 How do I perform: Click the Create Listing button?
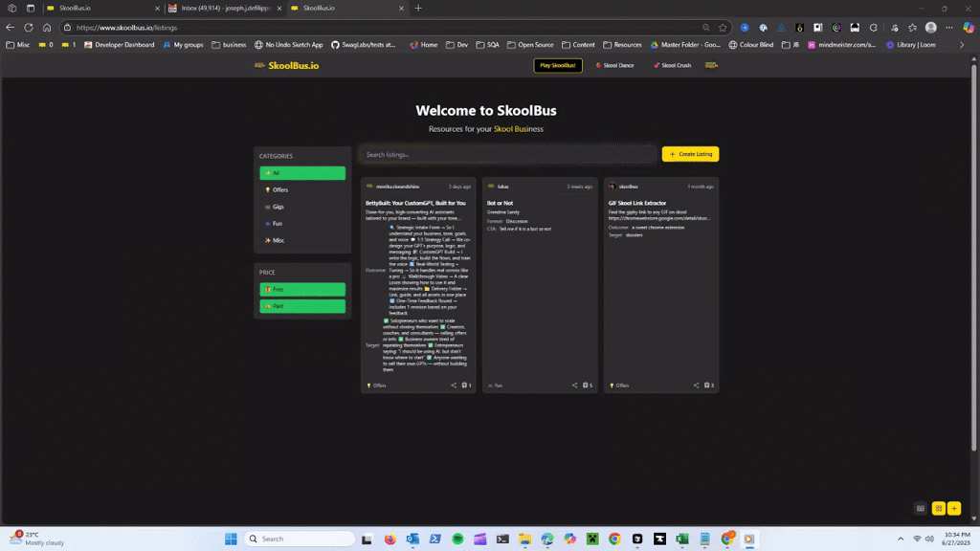690,154
